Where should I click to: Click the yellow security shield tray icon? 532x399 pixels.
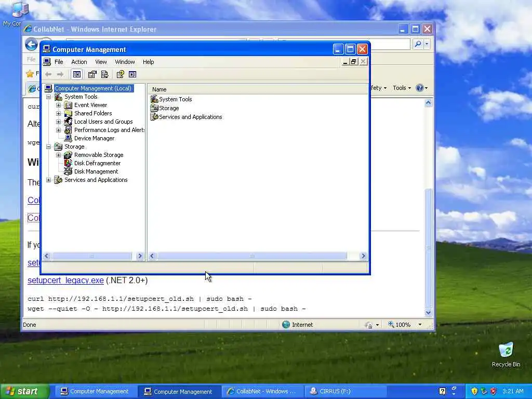[x=474, y=391]
